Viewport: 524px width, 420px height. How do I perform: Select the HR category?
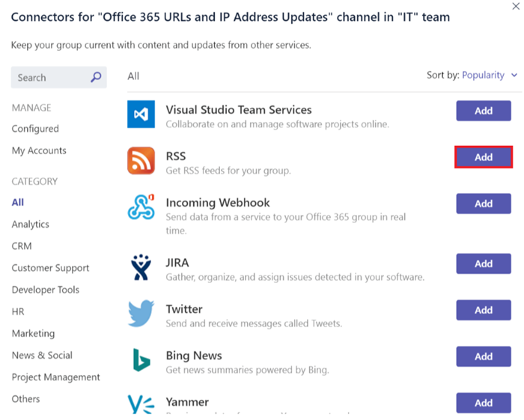18,311
